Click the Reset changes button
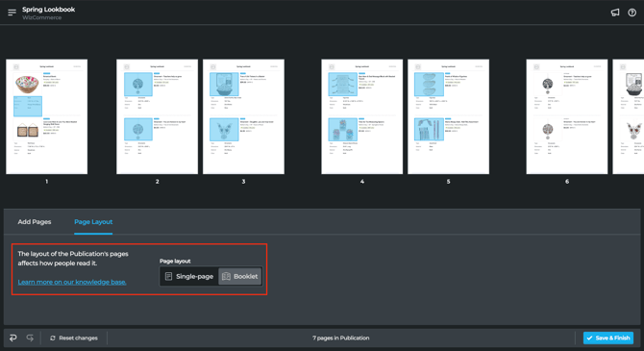Screen dimensions: 644x351 [74, 338]
